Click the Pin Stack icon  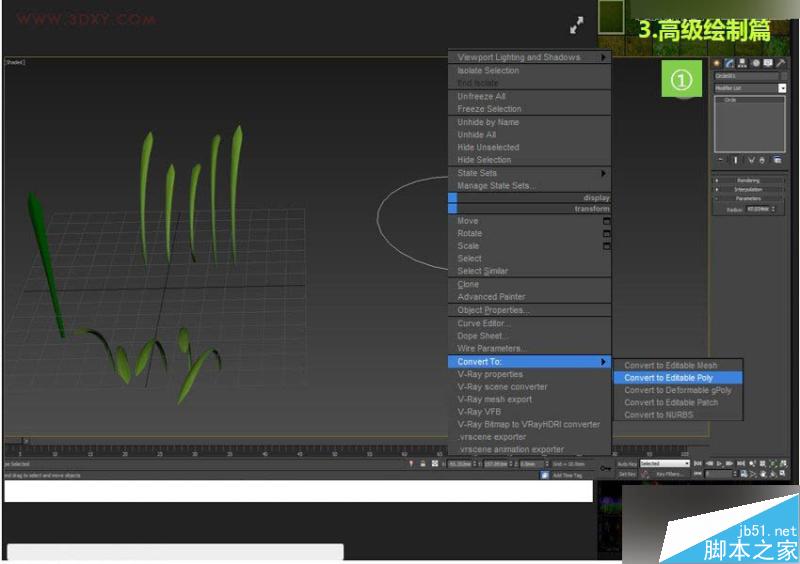720,160
